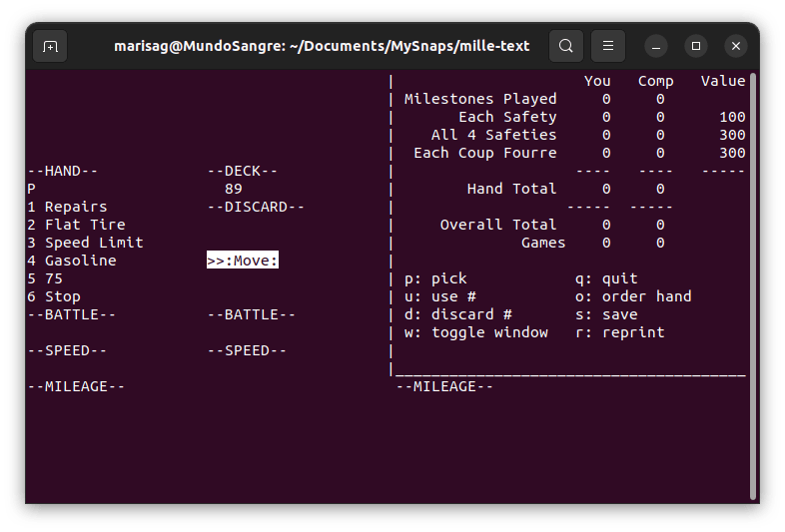The height and width of the screenshot is (532, 785).
Task: Click the 'Each Coup Fourre' row label
Action: click(x=485, y=153)
